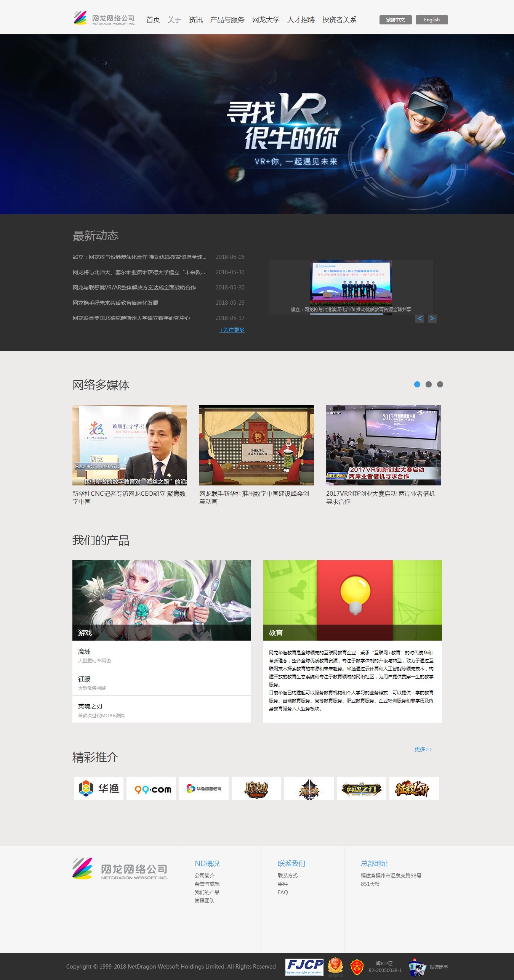Open the 征服 15年 logo tile
Viewport: 514px width, 980px height.
click(414, 789)
